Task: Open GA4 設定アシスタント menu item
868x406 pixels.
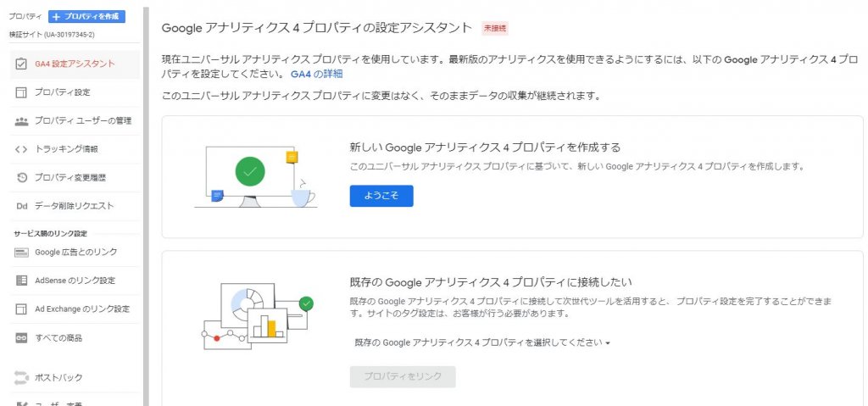Action: [75, 64]
